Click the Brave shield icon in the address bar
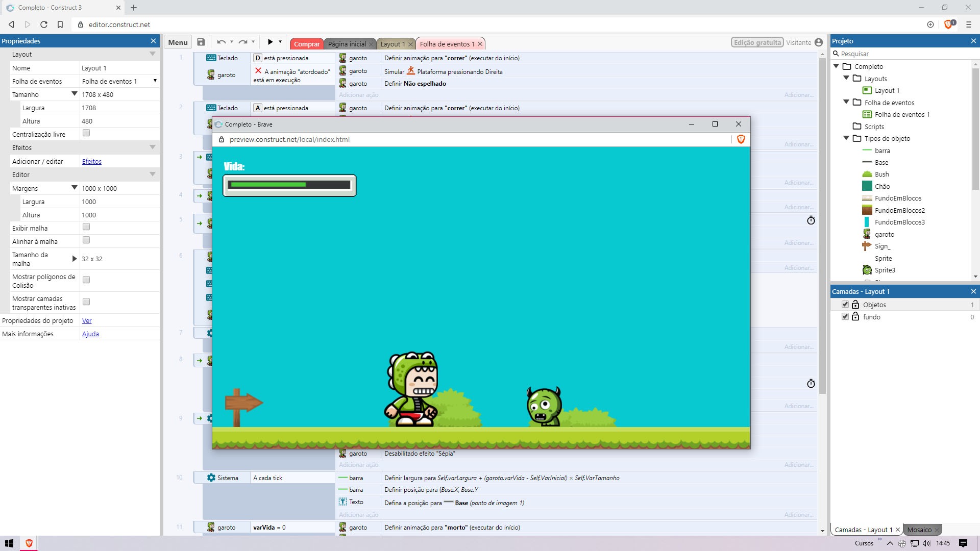 click(949, 24)
